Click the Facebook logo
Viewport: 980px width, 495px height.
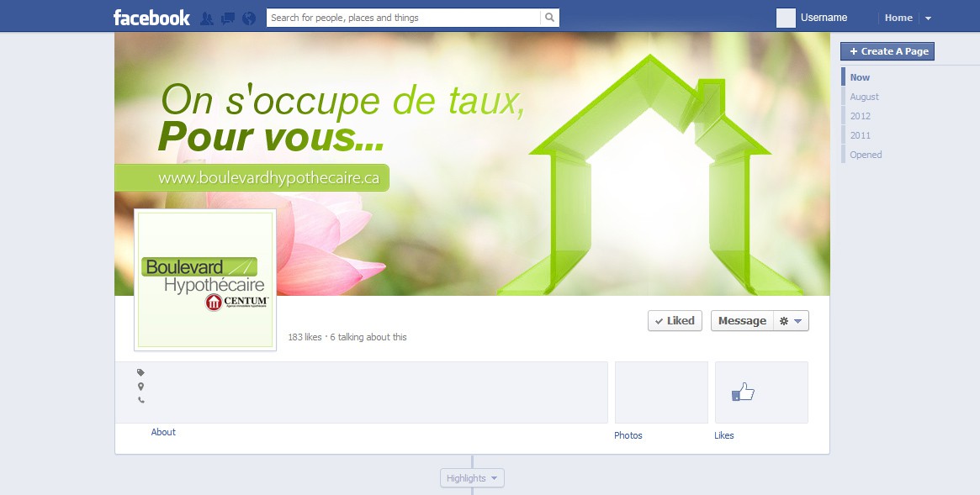point(151,18)
